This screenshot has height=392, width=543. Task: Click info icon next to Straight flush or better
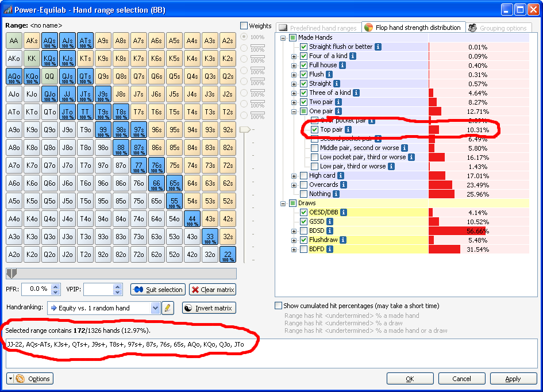[378, 47]
